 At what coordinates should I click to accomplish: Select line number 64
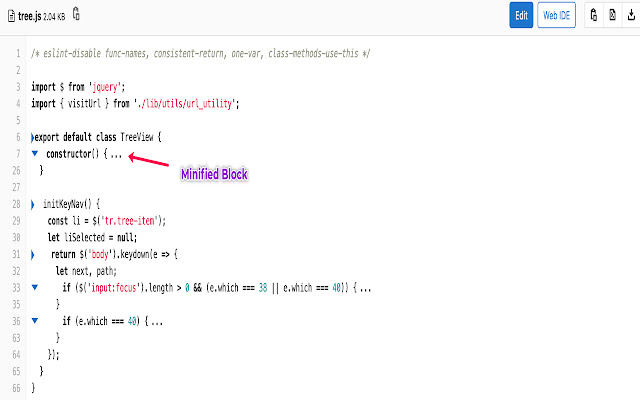(16, 355)
